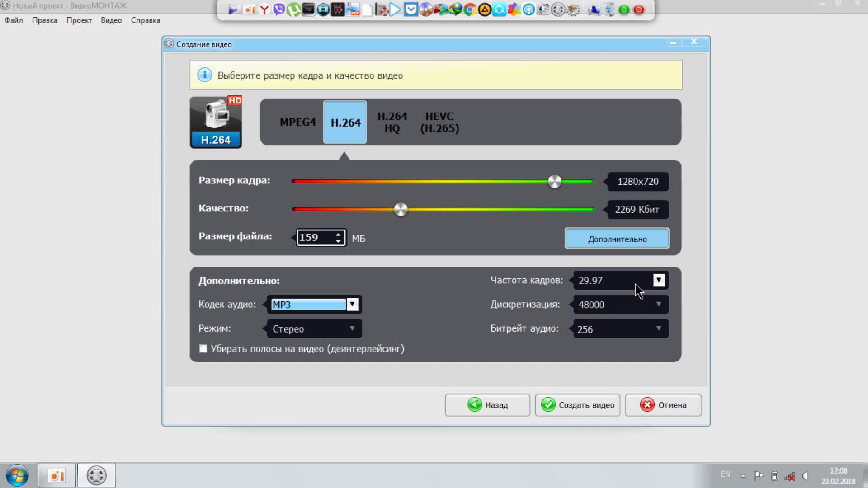Click the disc burner dock icon

pyautogui.click(x=425, y=9)
